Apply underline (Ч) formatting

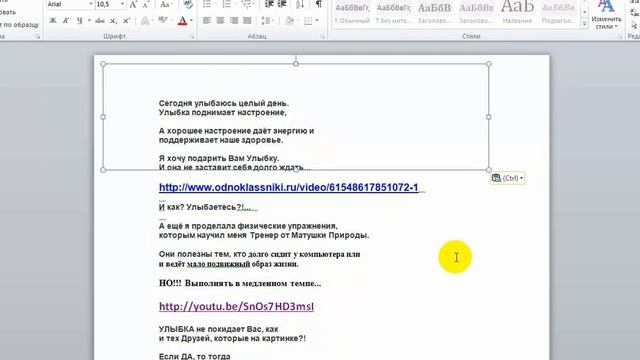[x=79, y=20]
